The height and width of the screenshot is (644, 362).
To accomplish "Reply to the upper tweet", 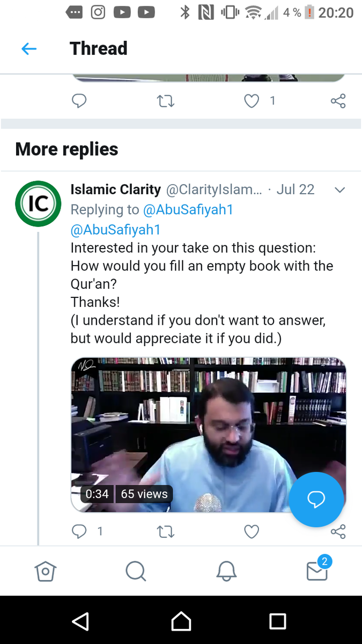I will coord(79,100).
